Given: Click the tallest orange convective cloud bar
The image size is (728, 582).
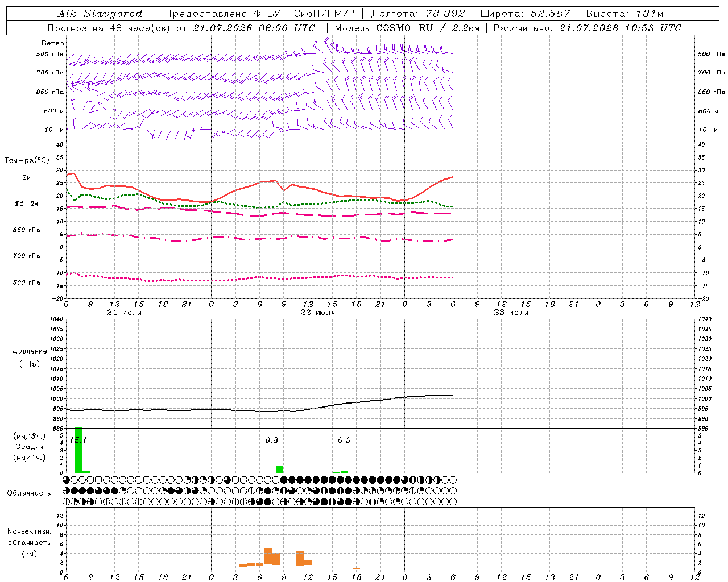Looking at the screenshot, I should click(x=268, y=556).
